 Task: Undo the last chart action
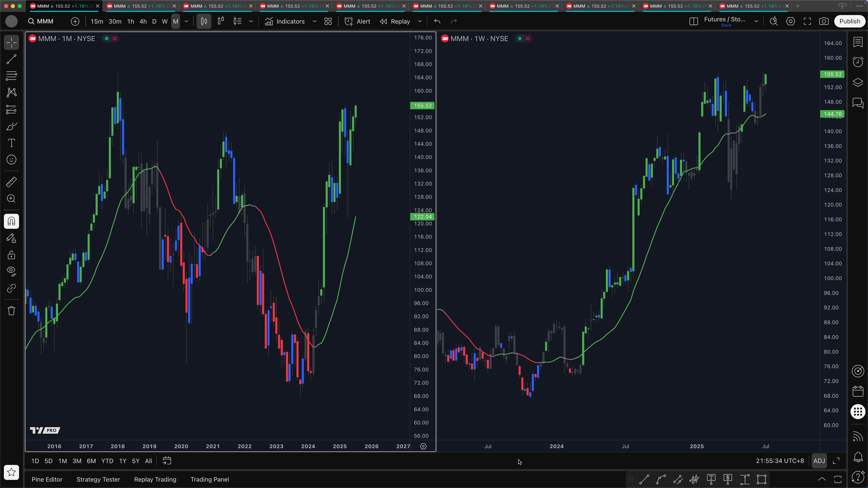pyautogui.click(x=437, y=21)
